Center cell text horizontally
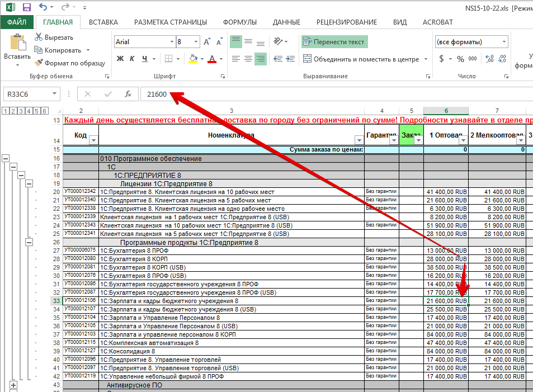Image resolution: width=533 pixels, height=392 pixels. tap(248, 59)
